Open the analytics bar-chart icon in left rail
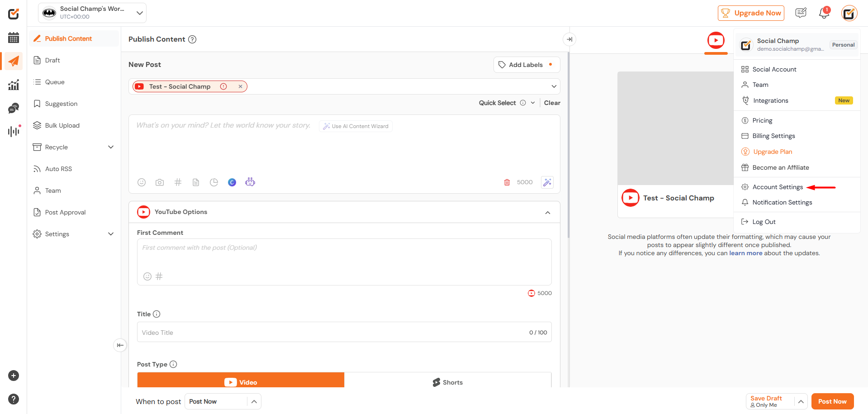The image size is (868, 414). [14, 85]
